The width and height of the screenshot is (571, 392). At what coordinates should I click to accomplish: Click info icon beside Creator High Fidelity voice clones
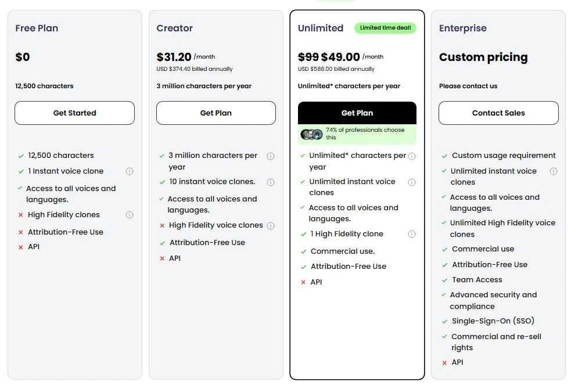[x=271, y=226]
